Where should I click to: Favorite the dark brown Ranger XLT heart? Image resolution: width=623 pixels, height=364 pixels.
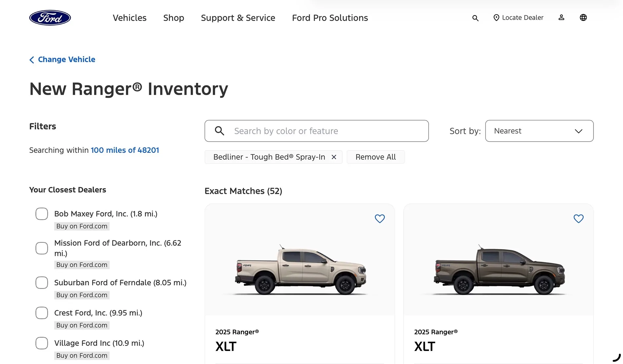click(x=578, y=218)
